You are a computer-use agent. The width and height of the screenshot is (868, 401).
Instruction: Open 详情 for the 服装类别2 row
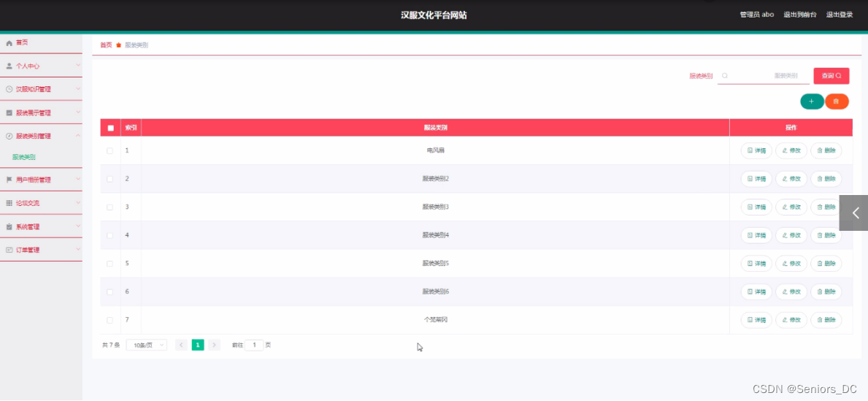(x=756, y=179)
